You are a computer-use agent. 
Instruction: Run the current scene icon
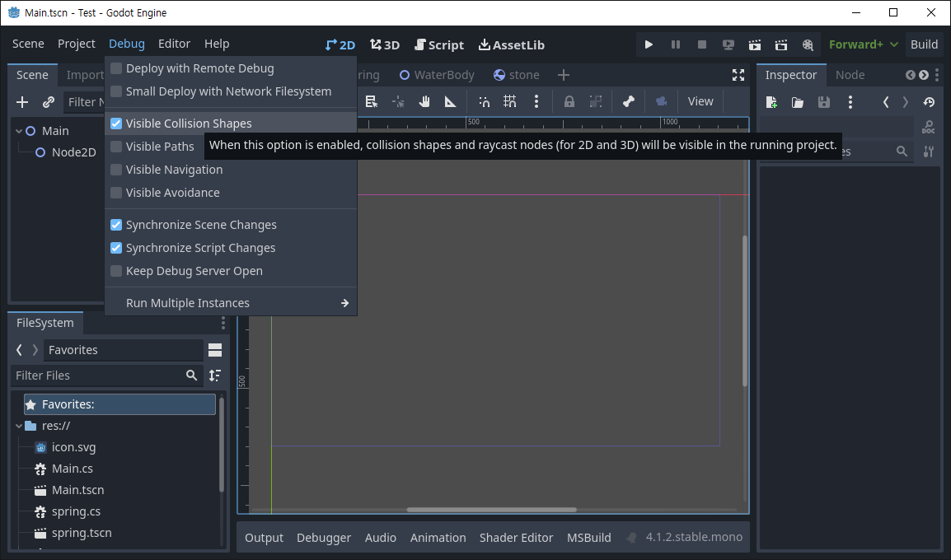755,44
